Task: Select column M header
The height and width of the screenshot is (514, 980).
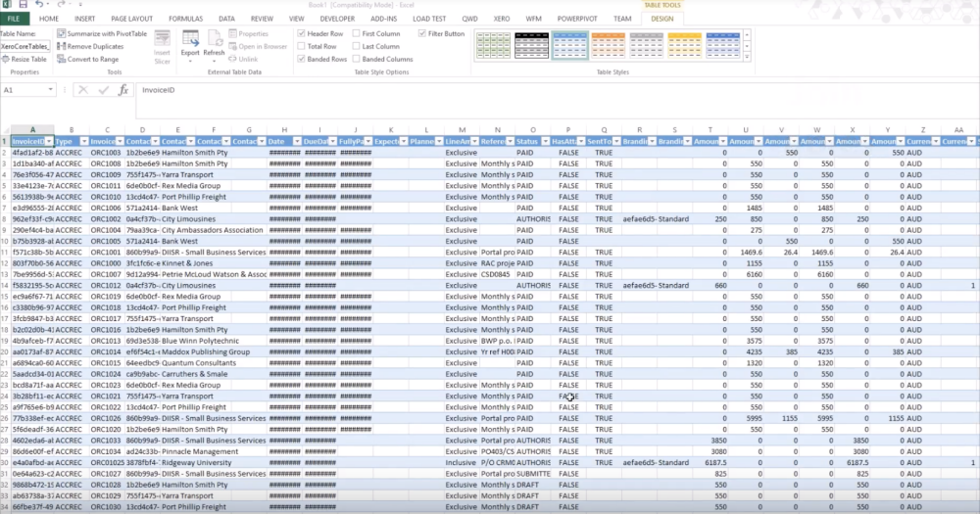Action: (x=462, y=130)
